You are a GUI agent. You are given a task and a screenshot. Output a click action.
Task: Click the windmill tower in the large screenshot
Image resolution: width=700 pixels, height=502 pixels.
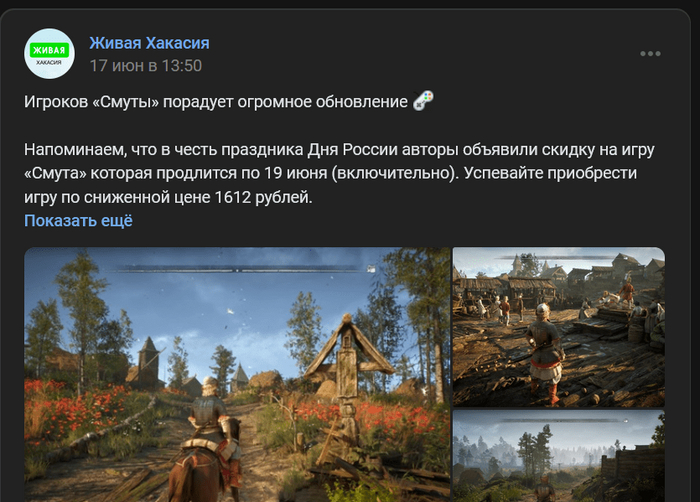(147, 360)
